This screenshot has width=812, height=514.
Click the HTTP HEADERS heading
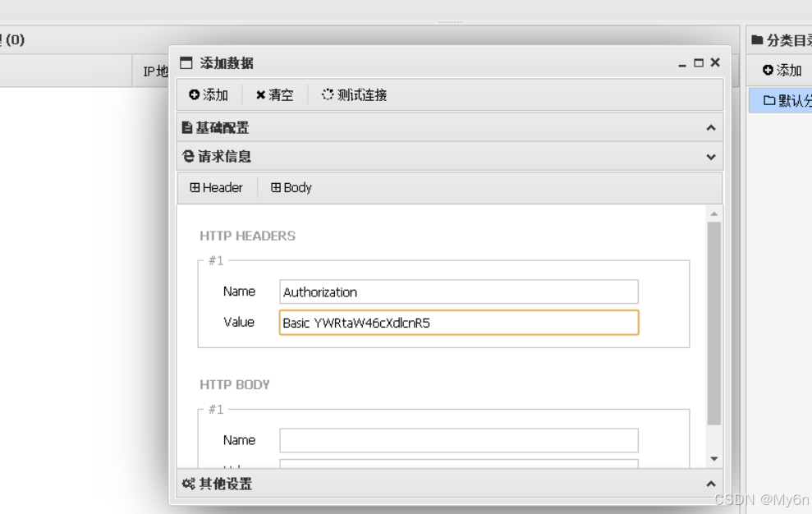coord(247,236)
